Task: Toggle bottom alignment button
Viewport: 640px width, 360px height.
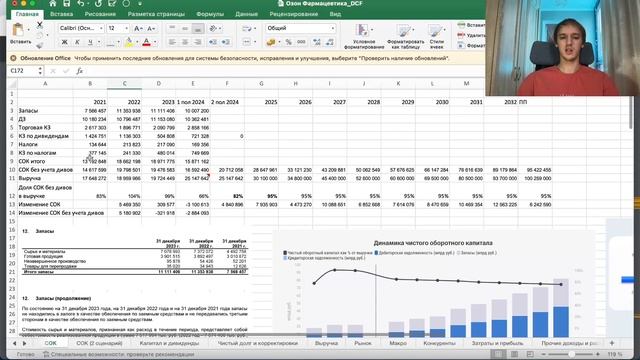Action: [x=198, y=28]
